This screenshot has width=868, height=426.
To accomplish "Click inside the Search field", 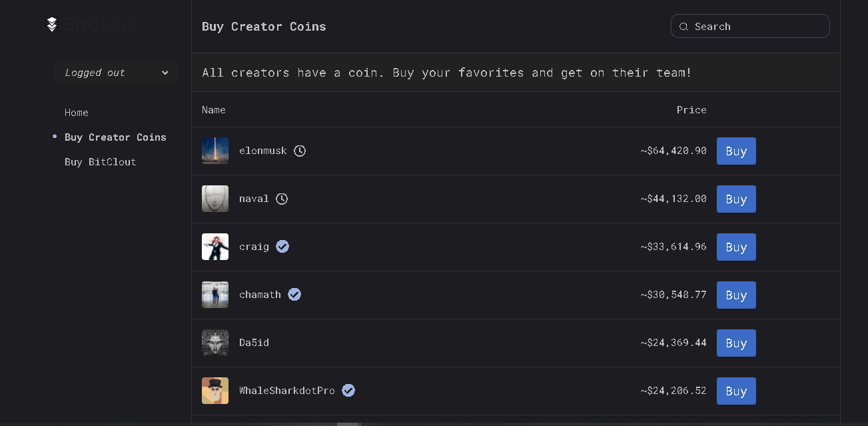I will (x=750, y=26).
